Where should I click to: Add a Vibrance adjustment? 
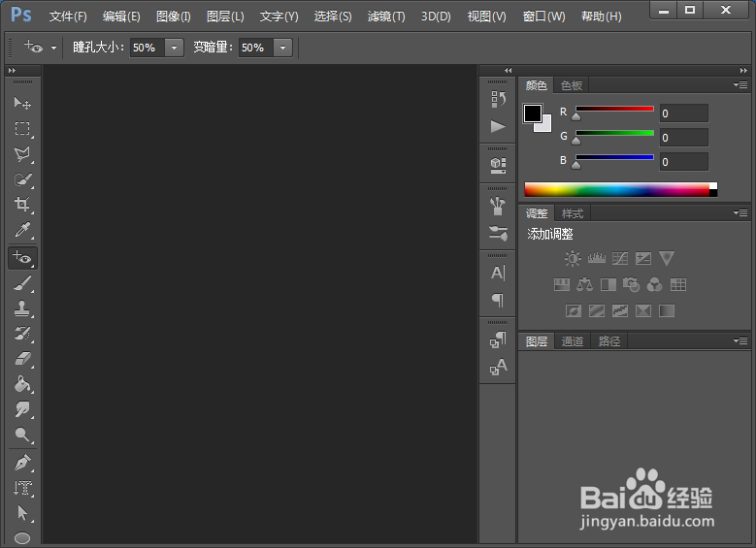pos(667,258)
